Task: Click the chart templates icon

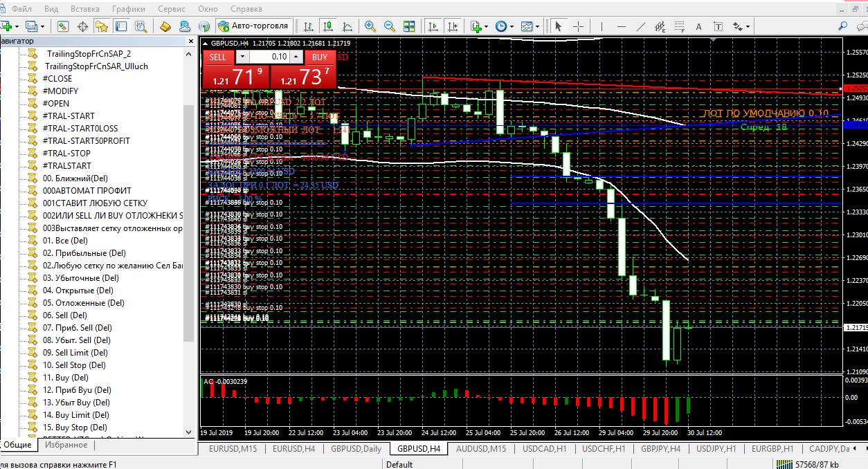Action: pos(526,26)
